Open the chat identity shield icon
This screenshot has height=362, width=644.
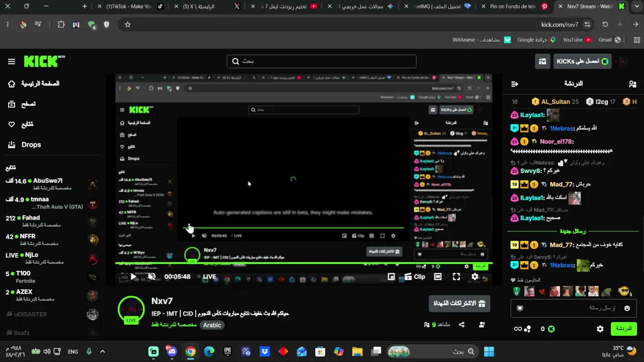coord(520,308)
